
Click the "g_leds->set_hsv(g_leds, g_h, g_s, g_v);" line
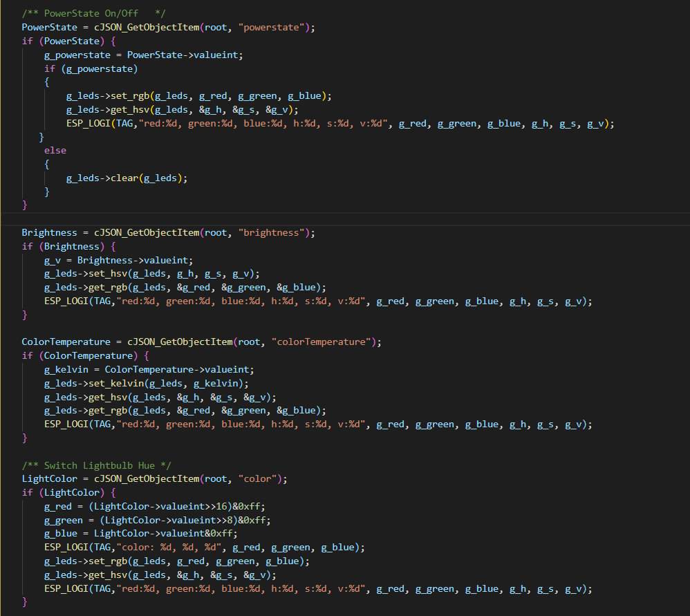click(152, 274)
